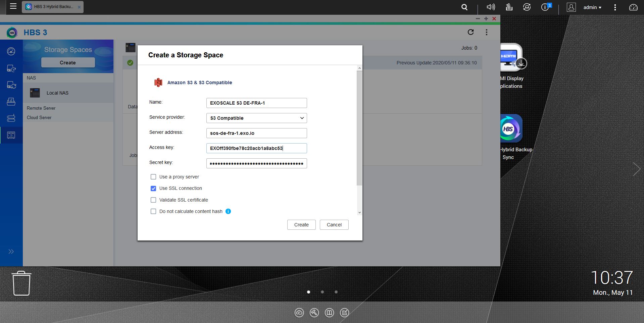The width and height of the screenshot is (644, 323).
Task: Open the QTS search icon
Action: tap(464, 7)
